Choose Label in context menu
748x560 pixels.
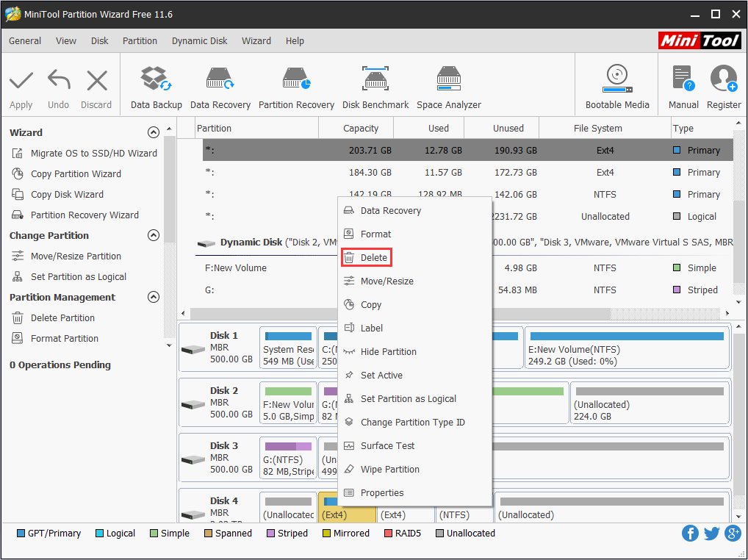click(x=414, y=329)
